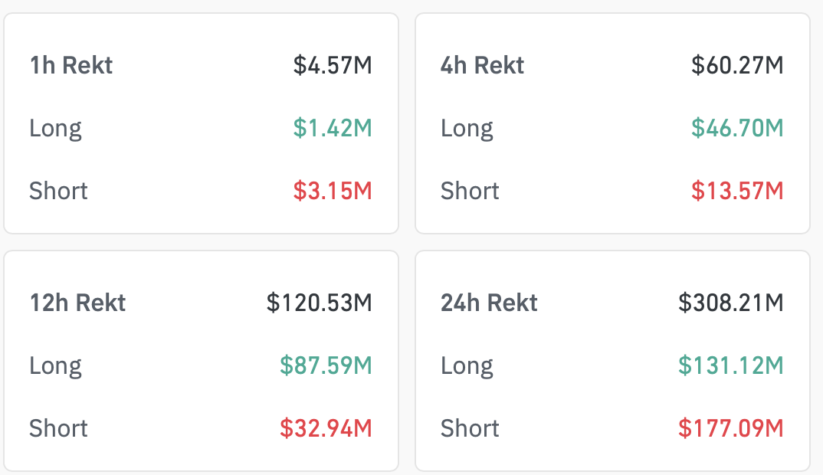The width and height of the screenshot is (823, 475).
Task: Select the 24h total $308.21M value
Action: coord(730,303)
